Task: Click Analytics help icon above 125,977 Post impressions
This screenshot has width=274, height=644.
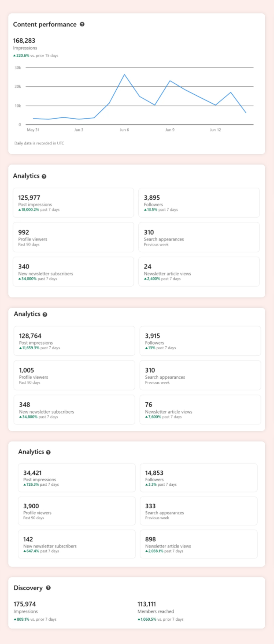Action: (44, 176)
